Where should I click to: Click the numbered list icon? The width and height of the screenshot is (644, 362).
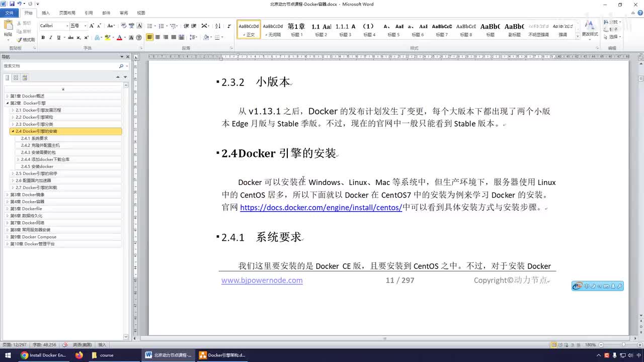coord(162,26)
